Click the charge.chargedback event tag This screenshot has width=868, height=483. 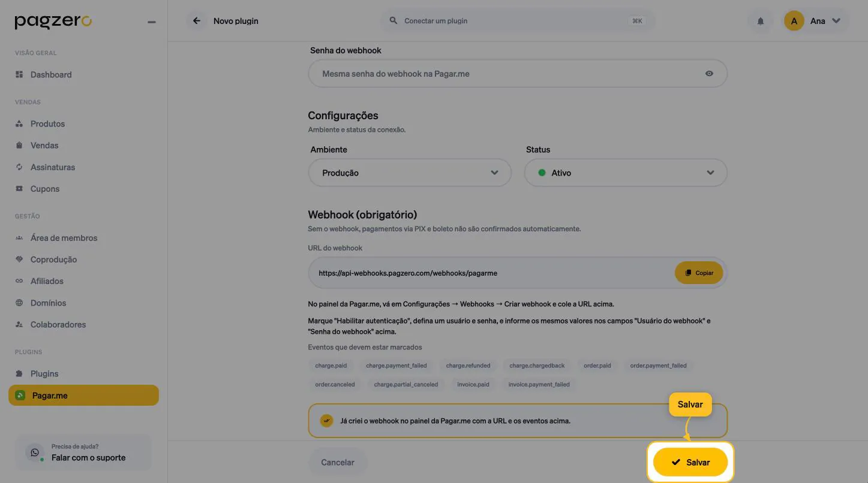click(x=537, y=366)
